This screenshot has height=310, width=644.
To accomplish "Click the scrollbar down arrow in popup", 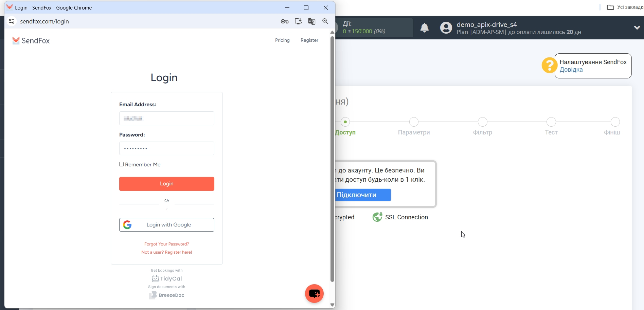I will 332,305.
